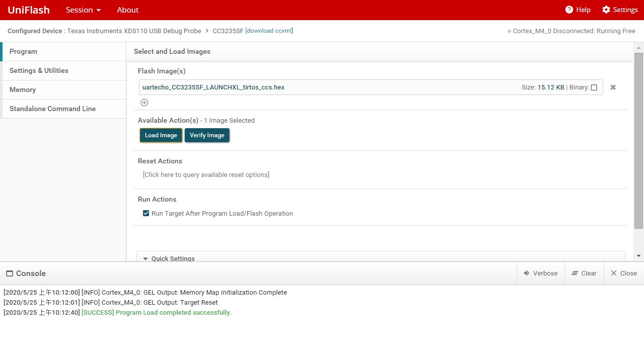This screenshot has height=362, width=644.
Task: Click the scrollbar up arrow
Action: 639,47
